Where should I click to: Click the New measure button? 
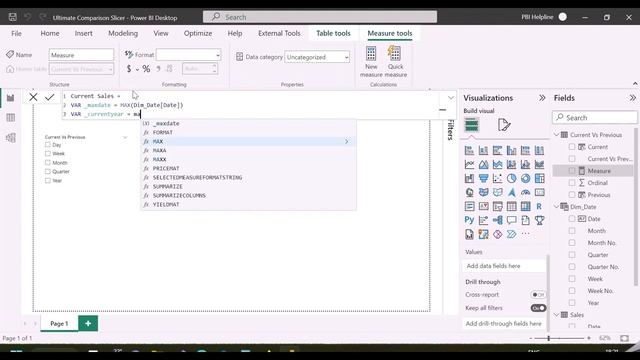(x=371, y=62)
